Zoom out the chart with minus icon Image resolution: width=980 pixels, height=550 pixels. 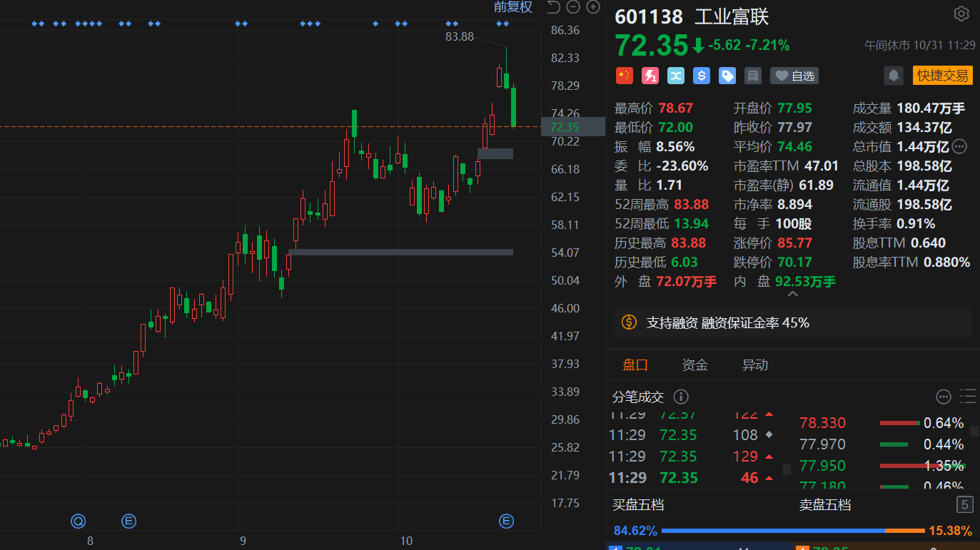coord(573,7)
